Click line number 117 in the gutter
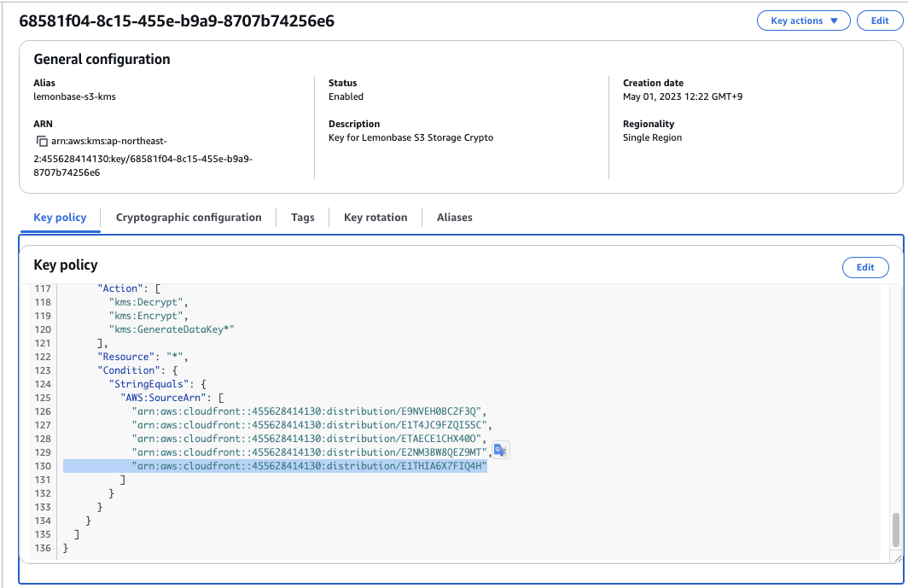The height and width of the screenshot is (588, 908). 43,288
